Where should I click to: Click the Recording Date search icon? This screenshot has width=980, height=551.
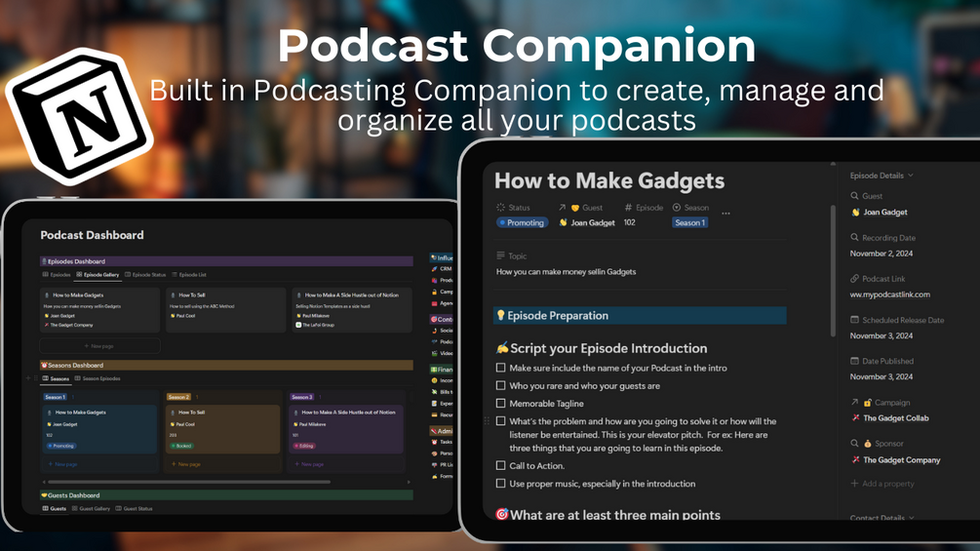[854, 237]
